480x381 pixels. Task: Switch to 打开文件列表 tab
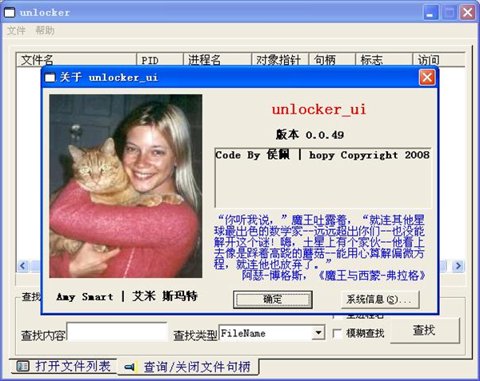63,366
